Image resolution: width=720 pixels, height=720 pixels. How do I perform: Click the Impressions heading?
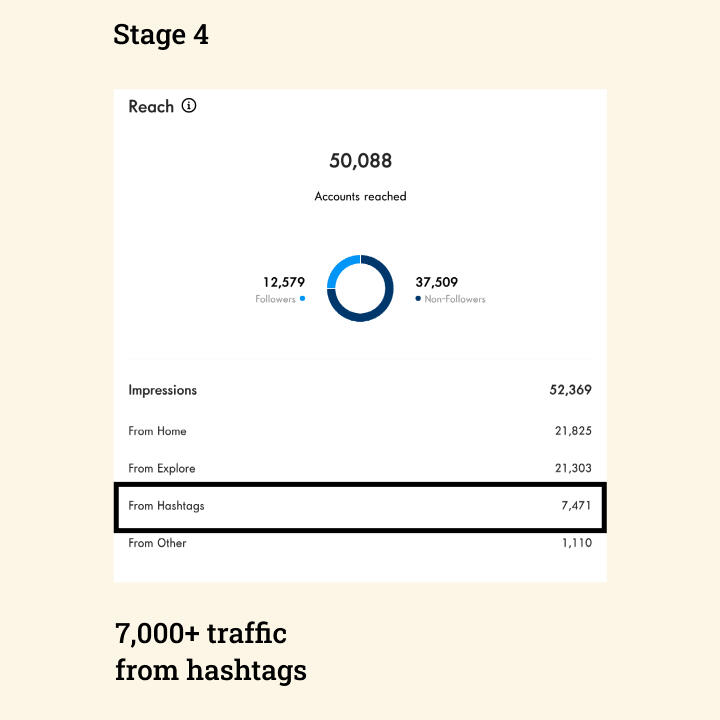point(163,390)
